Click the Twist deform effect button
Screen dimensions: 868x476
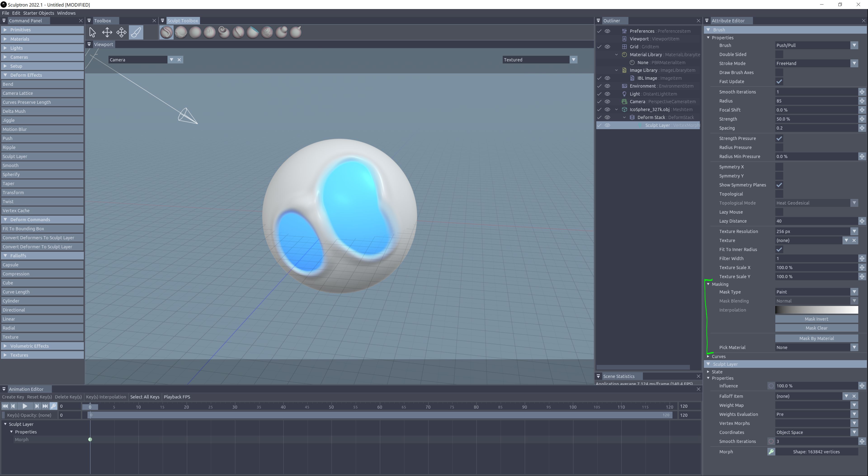pos(42,202)
